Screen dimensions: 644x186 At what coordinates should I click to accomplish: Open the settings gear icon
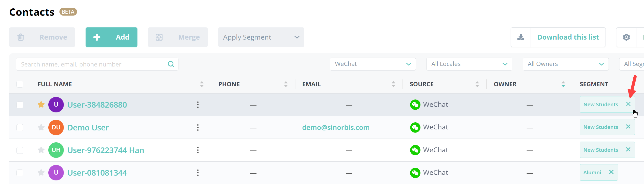626,37
